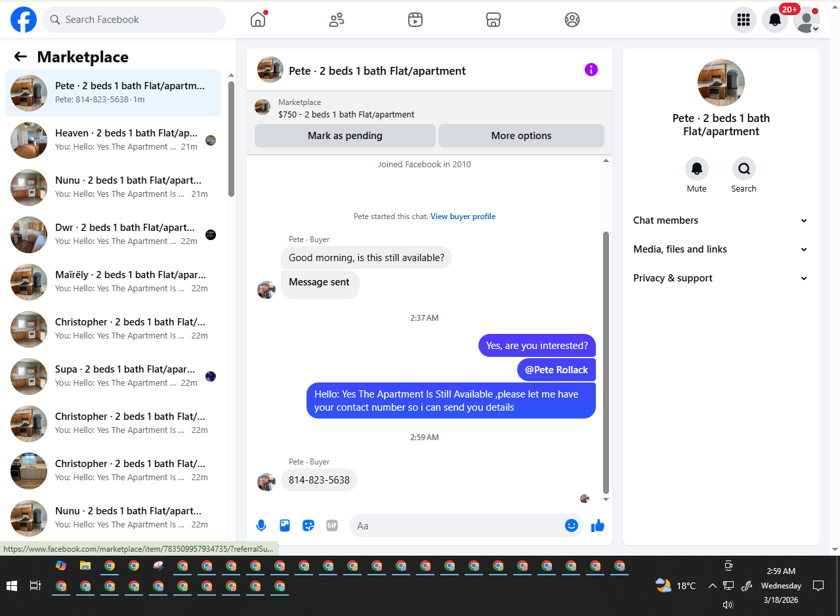Open conversation information purple icon
840x616 pixels.
click(591, 70)
